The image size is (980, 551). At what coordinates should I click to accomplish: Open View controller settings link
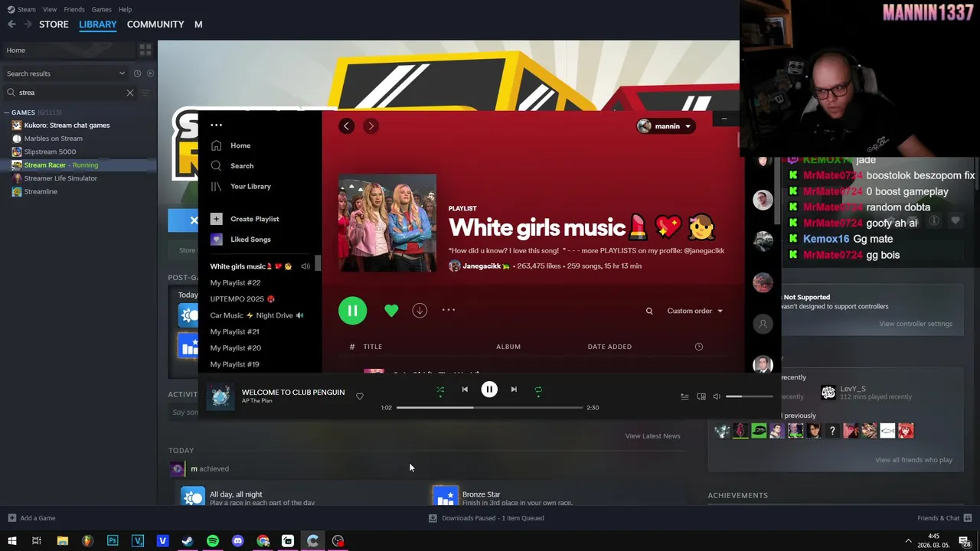click(x=916, y=324)
